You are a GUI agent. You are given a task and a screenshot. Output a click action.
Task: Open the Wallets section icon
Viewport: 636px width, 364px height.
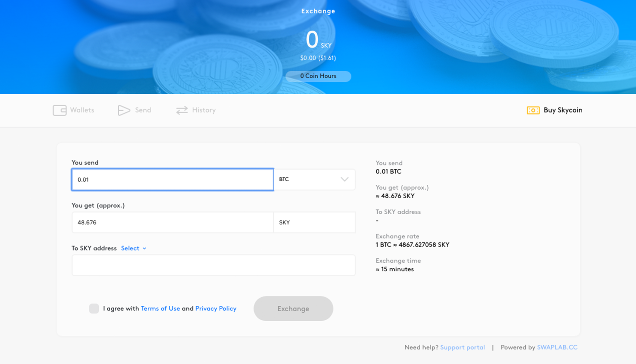click(x=59, y=110)
